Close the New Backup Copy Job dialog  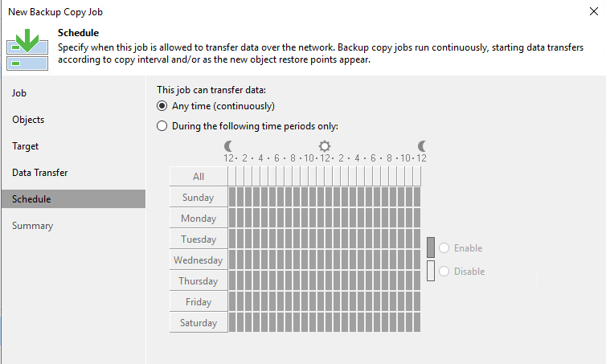tap(594, 11)
